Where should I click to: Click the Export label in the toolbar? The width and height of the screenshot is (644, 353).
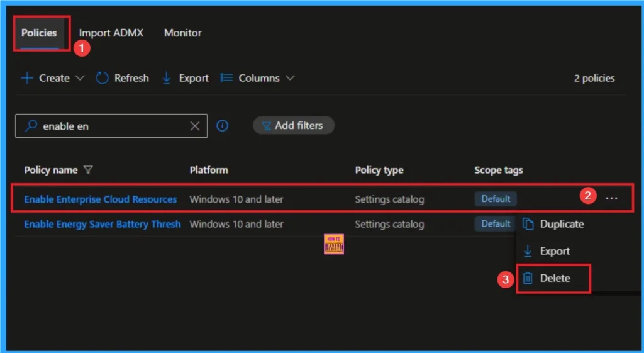click(x=194, y=78)
